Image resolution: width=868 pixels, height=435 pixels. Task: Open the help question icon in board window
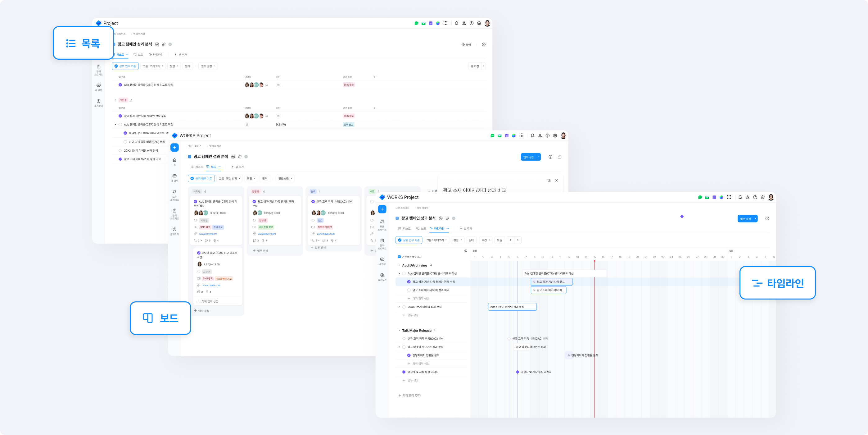(x=548, y=135)
